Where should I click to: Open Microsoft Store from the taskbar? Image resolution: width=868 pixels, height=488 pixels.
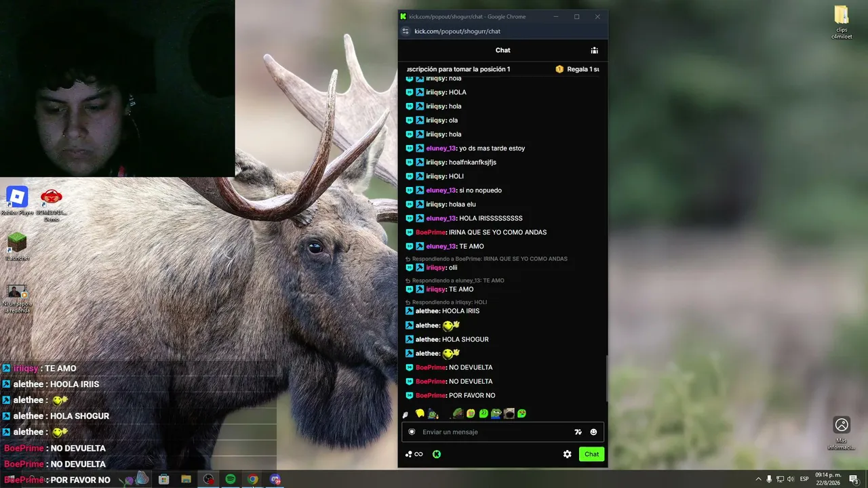pyautogui.click(x=163, y=479)
